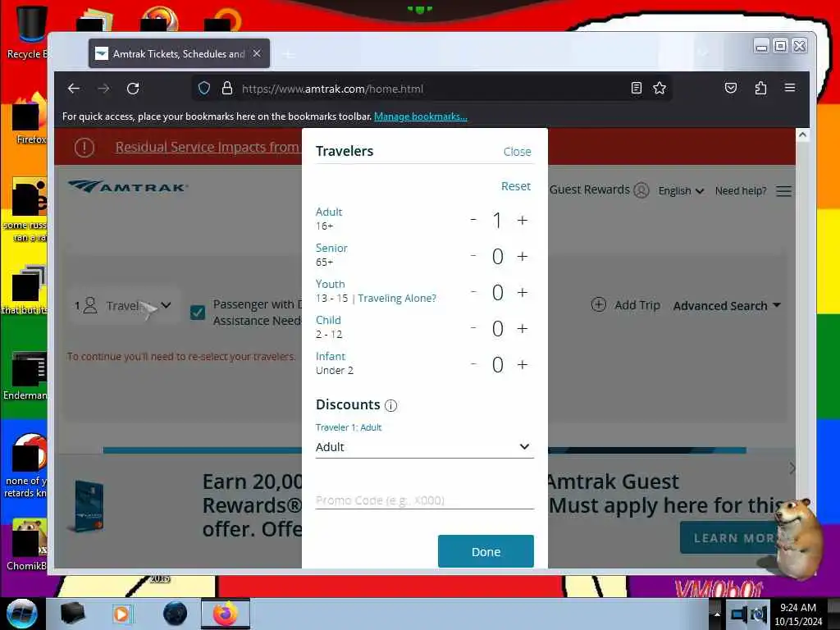Close the Amtrak Tickets tab
The image size is (840, 630).
pos(257,53)
